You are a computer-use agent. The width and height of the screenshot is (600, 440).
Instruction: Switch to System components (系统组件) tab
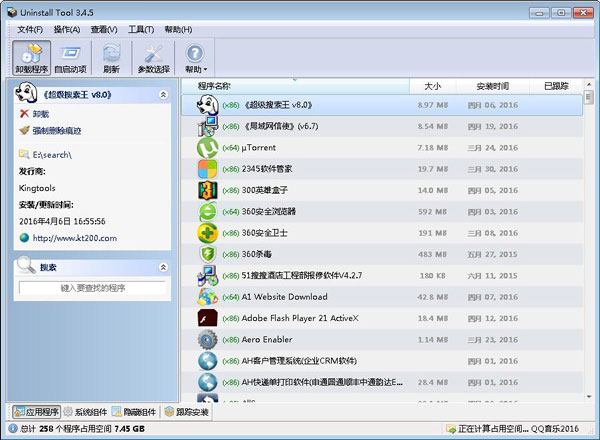tap(86, 412)
